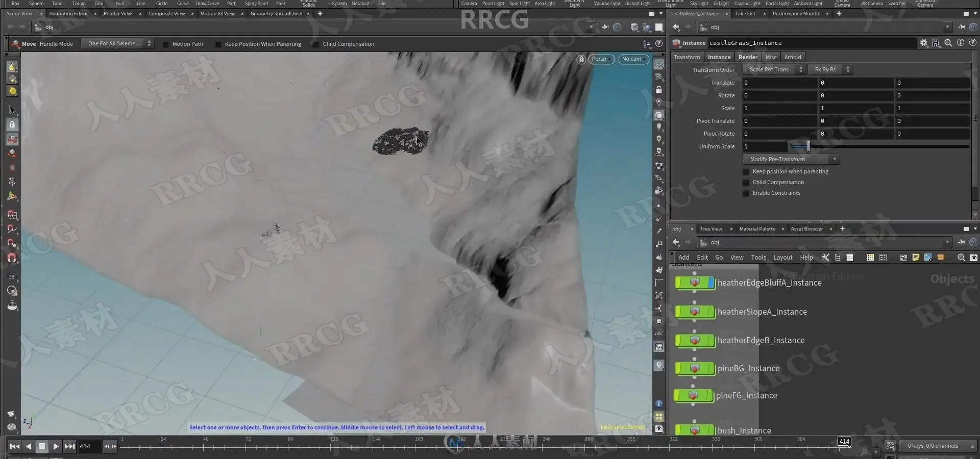The height and width of the screenshot is (459, 980).
Task: Expand network editor obj path dropdown
Action: (x=947, y=242)
